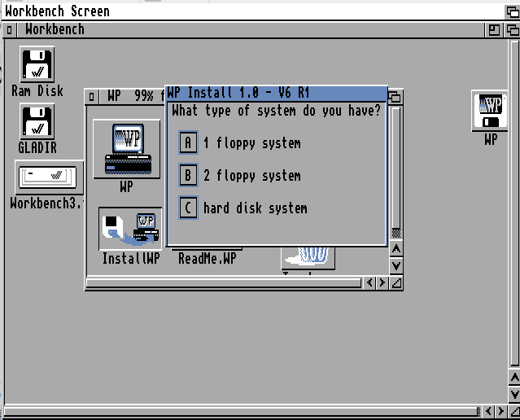Click the Workbench window vertical scrollbar
Viewport: 520px width, 420px height.
click(514, 203)
